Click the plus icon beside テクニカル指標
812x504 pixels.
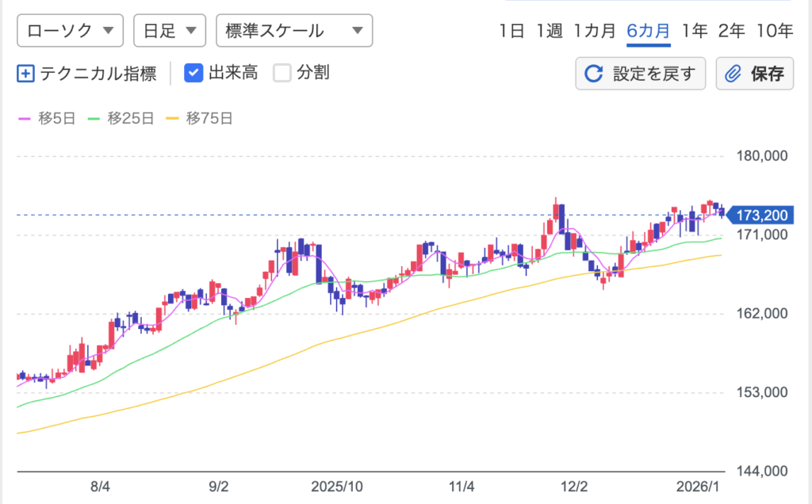point(25,74)
